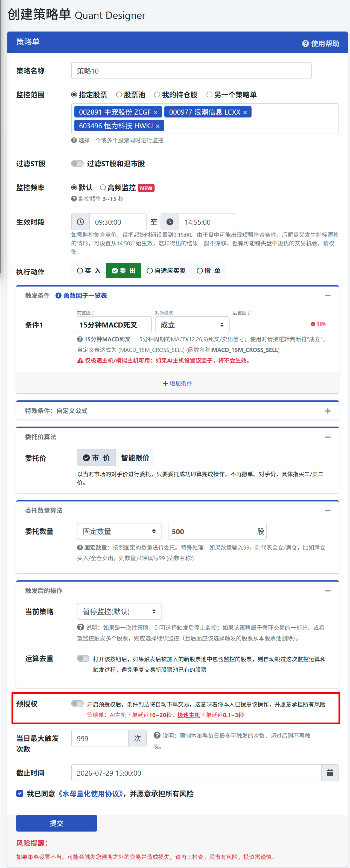Toggle the 预授权 switch
Screen dimensions: 350x868
click(x=77, y=704)
